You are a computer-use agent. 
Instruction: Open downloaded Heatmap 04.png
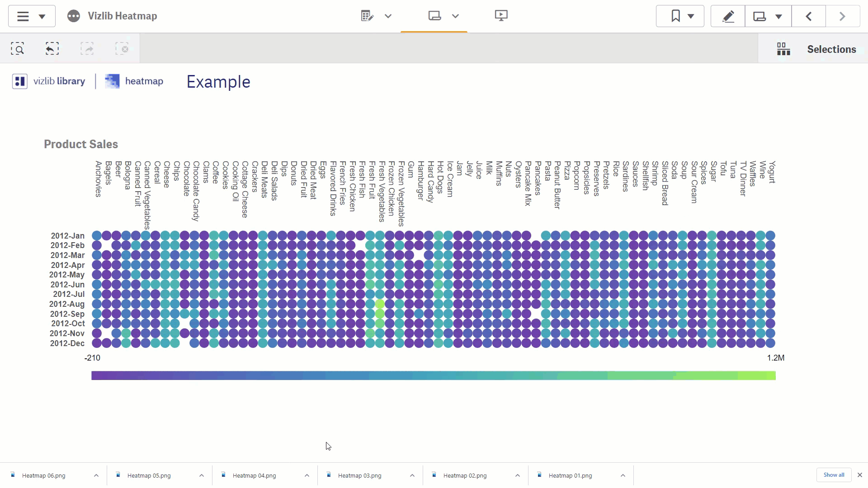pyautogui.click(x=255, y=475)
